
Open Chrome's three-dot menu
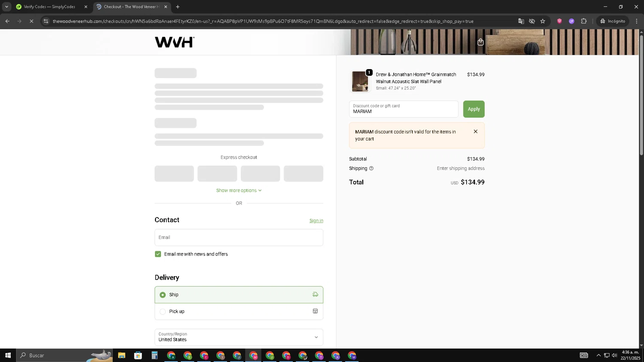[636, 21]
